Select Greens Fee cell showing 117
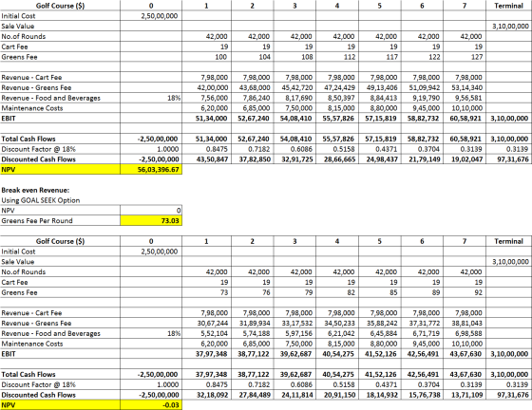 coord(380,57)
